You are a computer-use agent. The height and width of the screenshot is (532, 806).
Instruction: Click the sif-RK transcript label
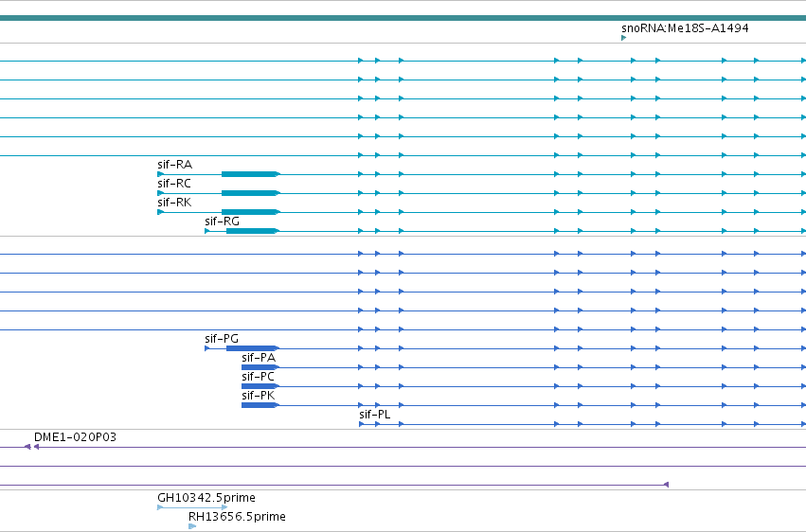(x=174, y=203)
